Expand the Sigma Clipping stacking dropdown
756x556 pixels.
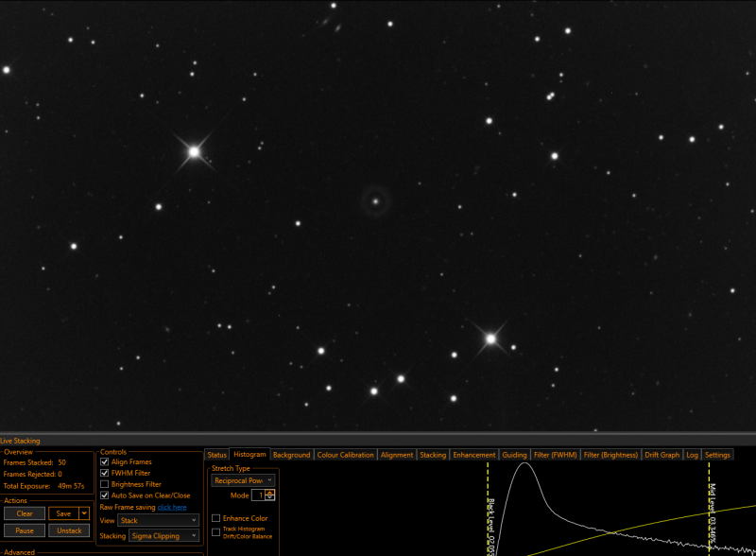click(163, 536)
